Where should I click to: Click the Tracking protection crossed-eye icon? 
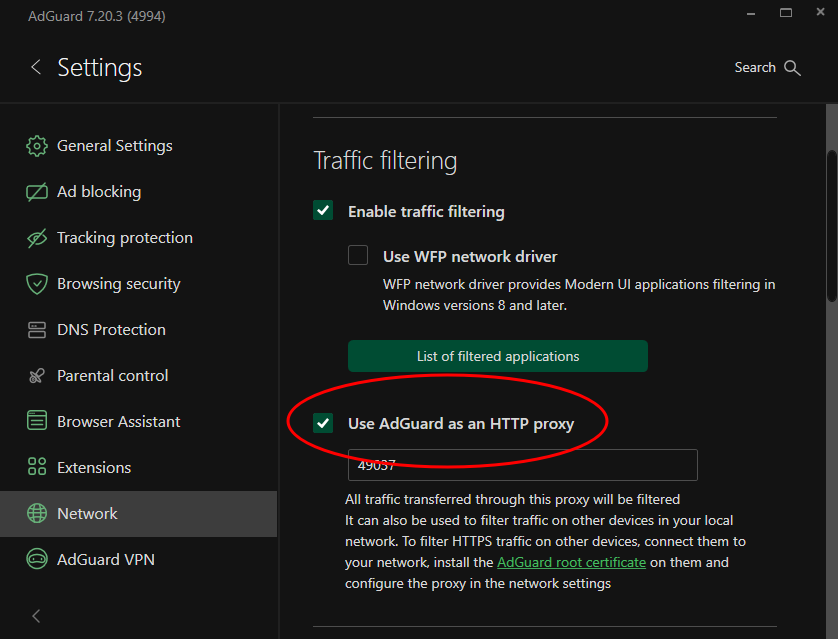point(36,238)
